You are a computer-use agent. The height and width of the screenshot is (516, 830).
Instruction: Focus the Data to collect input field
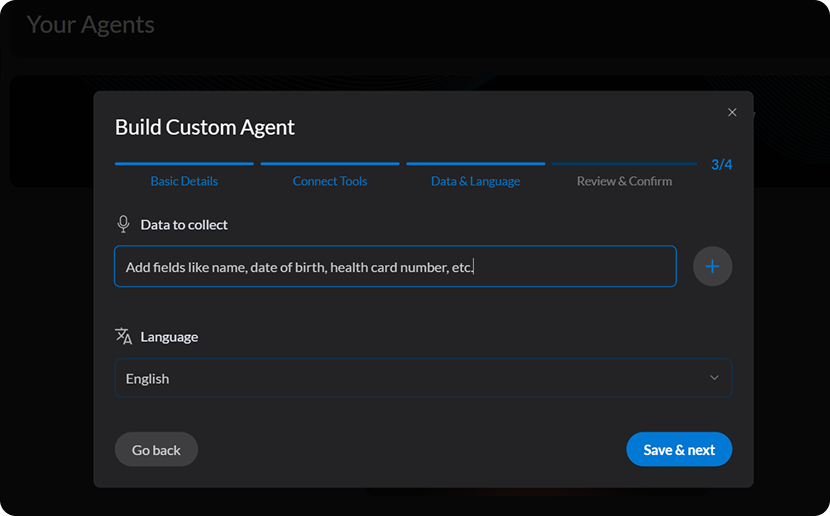(395, 267)
